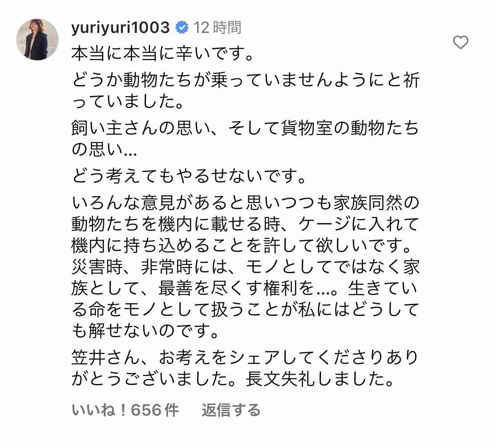This screenshot has height=448, width=495.
Task: Like the comment with the heart icon
Action: click(460, 42)
